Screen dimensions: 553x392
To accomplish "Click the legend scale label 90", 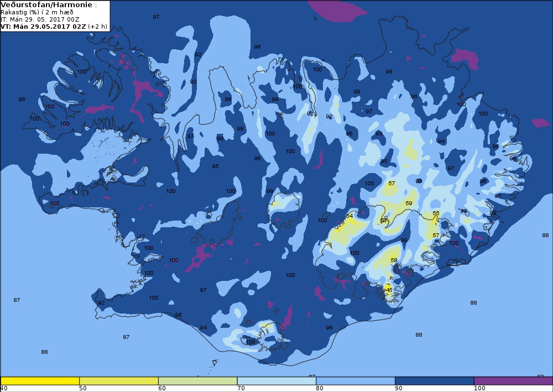I will click(x=399, y=389).
